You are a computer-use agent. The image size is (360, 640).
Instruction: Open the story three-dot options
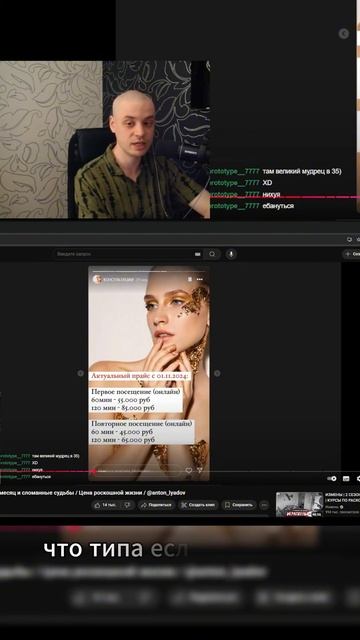point(200,280)
